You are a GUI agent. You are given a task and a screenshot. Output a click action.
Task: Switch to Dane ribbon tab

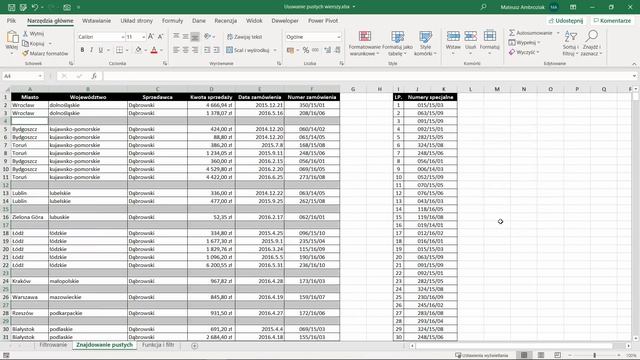point(199,20)
